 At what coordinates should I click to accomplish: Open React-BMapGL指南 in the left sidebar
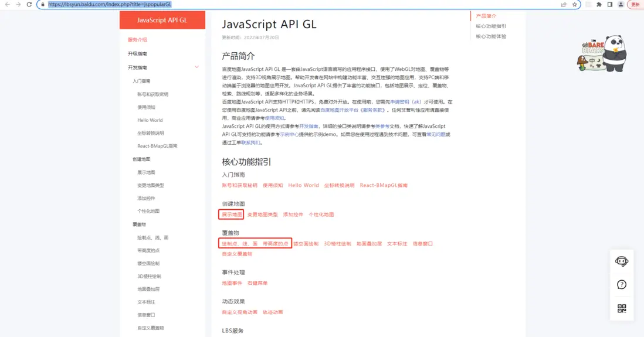(157, 146)
